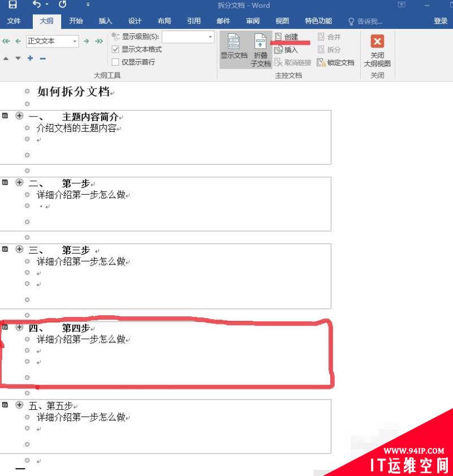The image size is (453, 476).
Task: Expand selected outline item with plus
Action: tap(31, 58)
